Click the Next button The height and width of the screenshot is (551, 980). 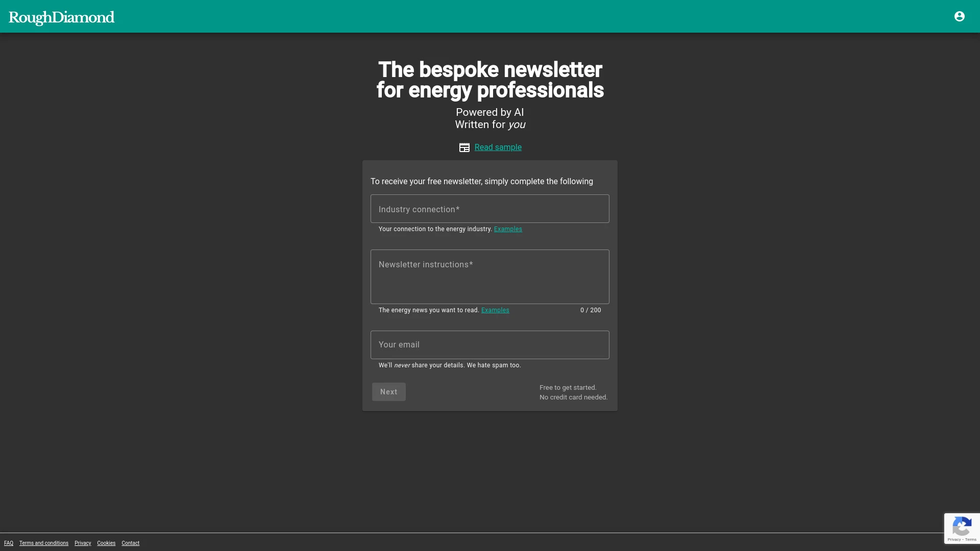[388, 391]
